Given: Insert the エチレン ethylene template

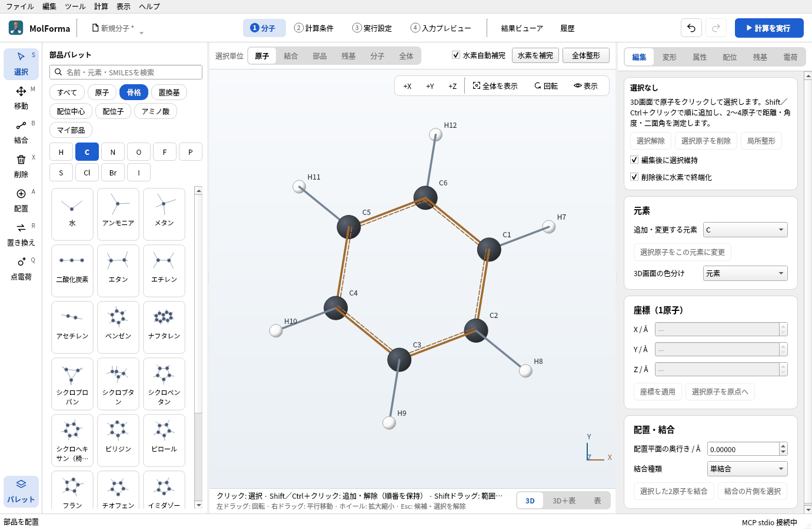Looking at the screenshot, I should pos(164,271).
